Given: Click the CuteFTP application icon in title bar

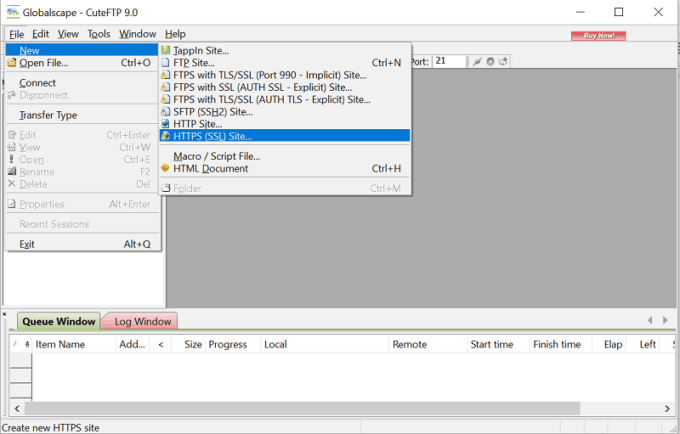Looking at the screenshot, I should (13, 12).
